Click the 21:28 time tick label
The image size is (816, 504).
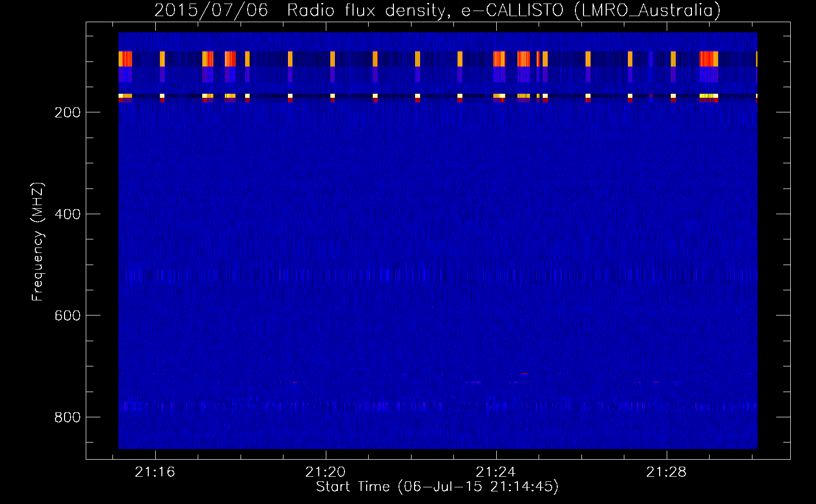(x=667, y=472)
